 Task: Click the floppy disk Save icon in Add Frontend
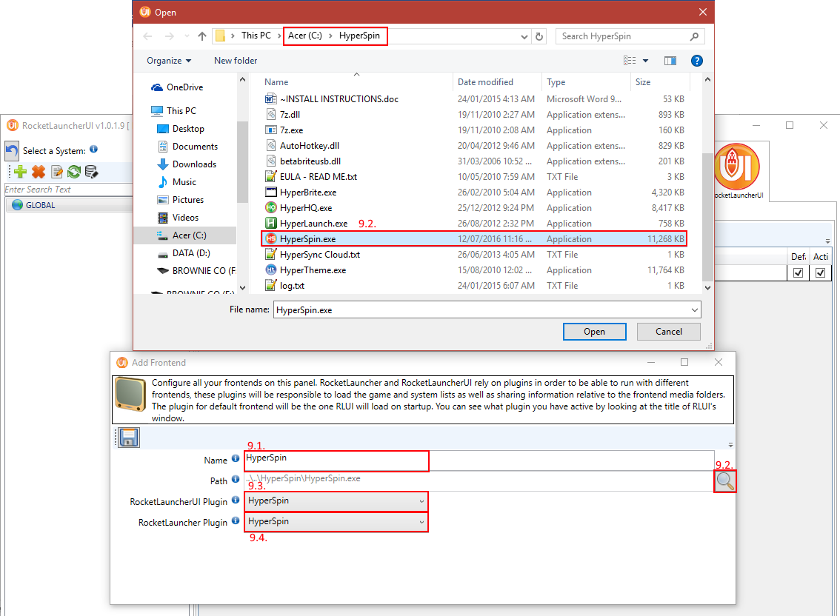pyautogui.click(x=129, y=438)
